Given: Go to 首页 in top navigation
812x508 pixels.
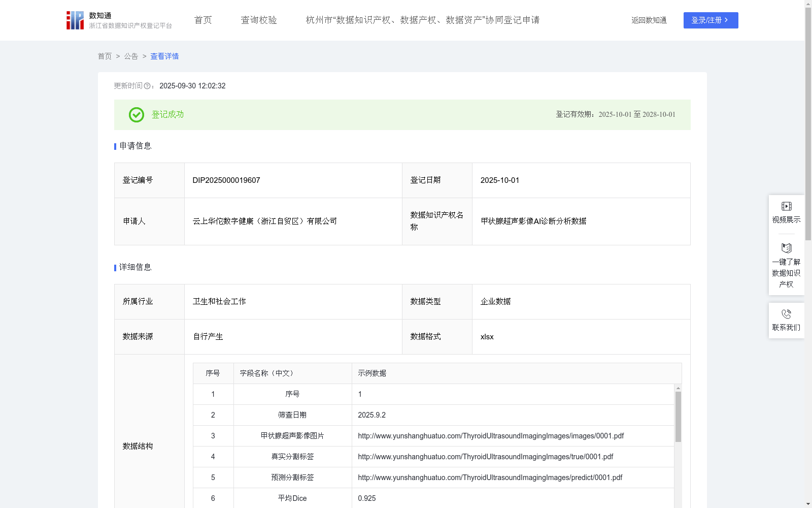Looking at the screenshot, I should 203,20.
